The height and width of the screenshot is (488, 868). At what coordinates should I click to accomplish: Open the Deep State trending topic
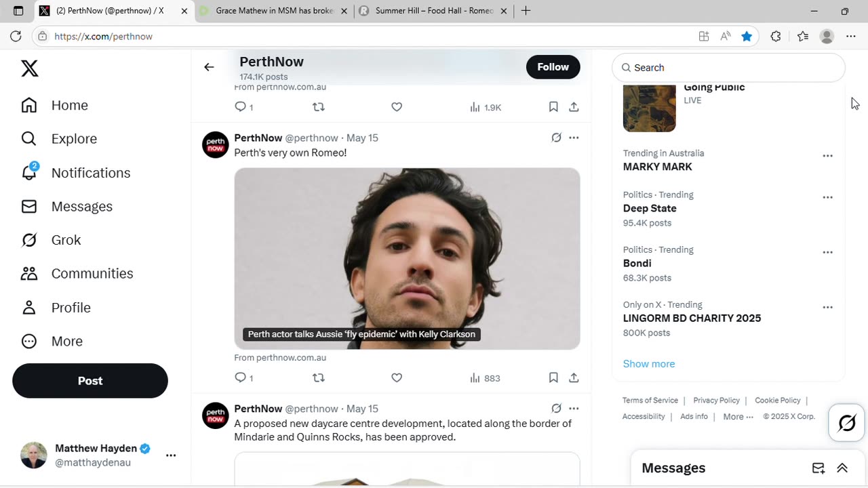[650, 208]
